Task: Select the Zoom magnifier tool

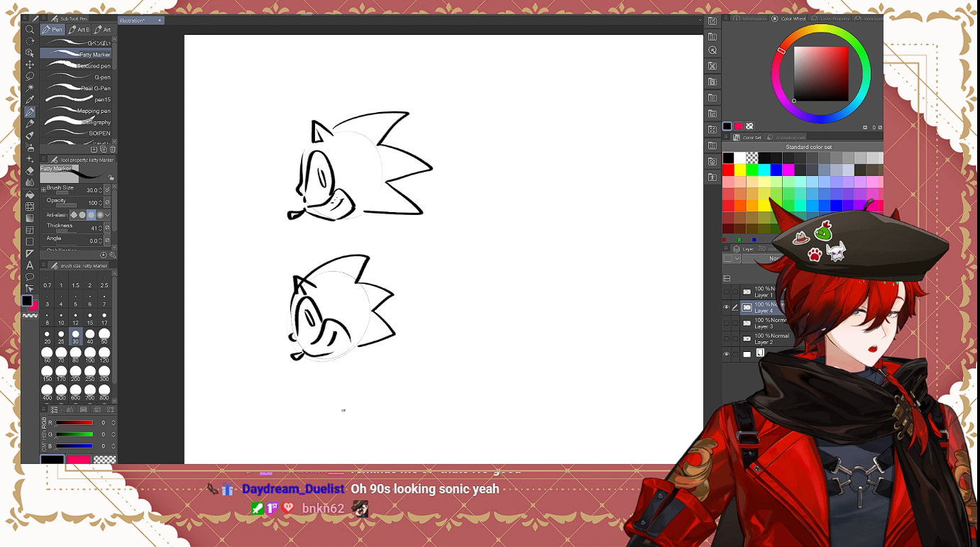Action: [30, 30]
